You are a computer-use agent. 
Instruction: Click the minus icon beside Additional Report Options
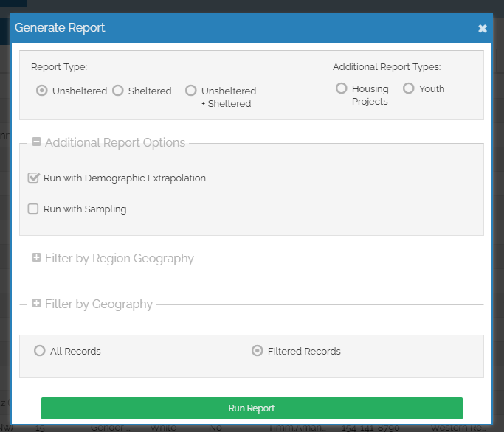(36, 142)
